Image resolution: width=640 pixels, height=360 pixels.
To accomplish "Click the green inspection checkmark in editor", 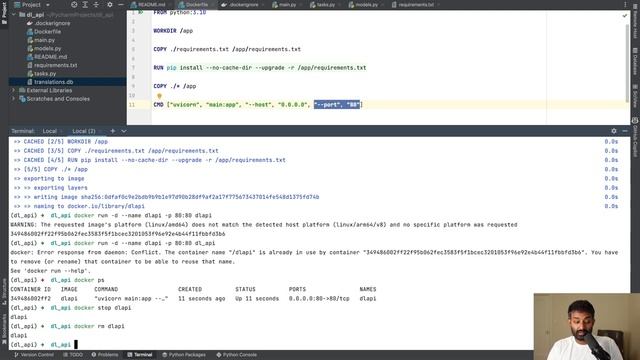I will pyautogui.click(x=624, y=16).
